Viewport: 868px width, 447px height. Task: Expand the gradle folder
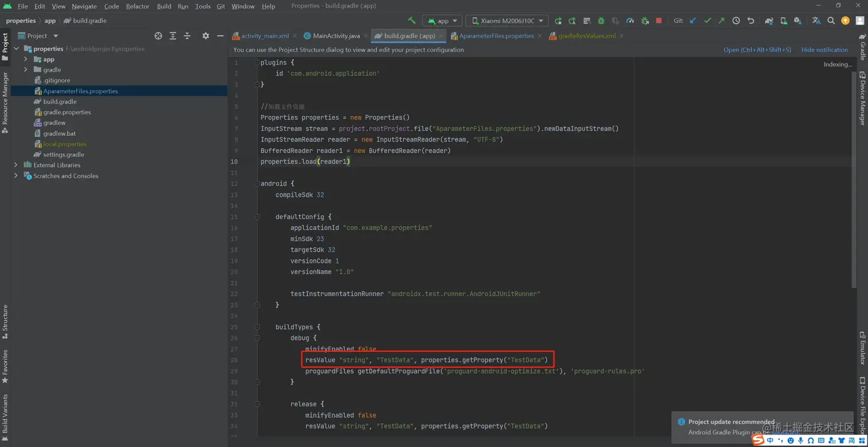tap(26, 70)
